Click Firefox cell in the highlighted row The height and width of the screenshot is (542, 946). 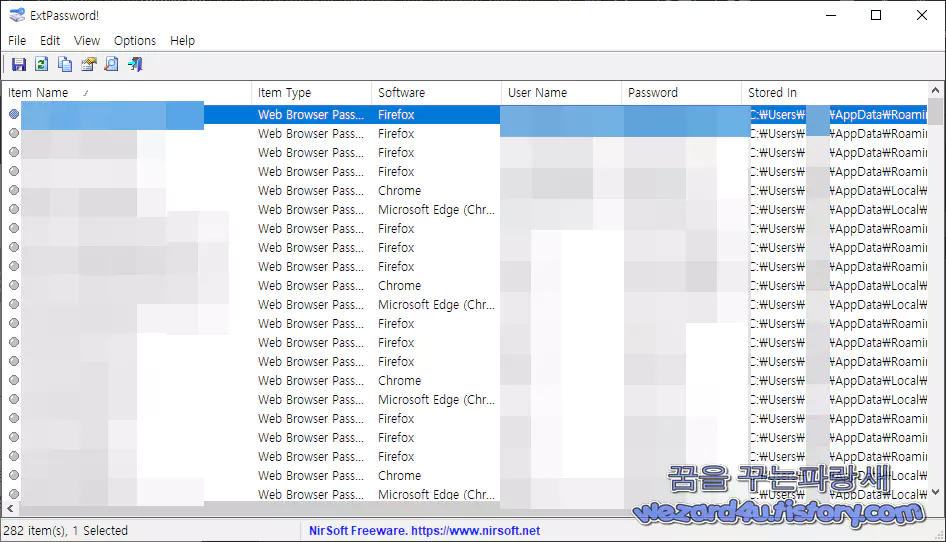(396, 114)
